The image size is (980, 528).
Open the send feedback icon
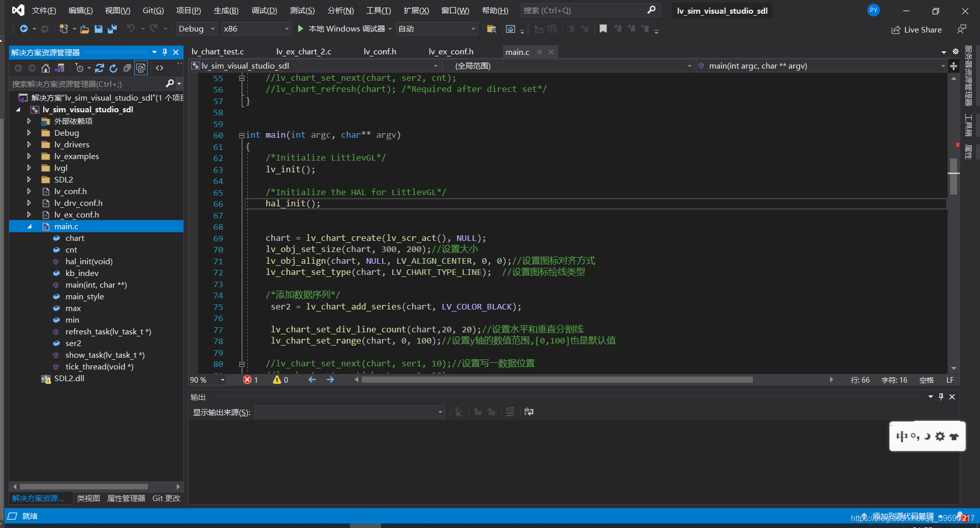[961, 29]
